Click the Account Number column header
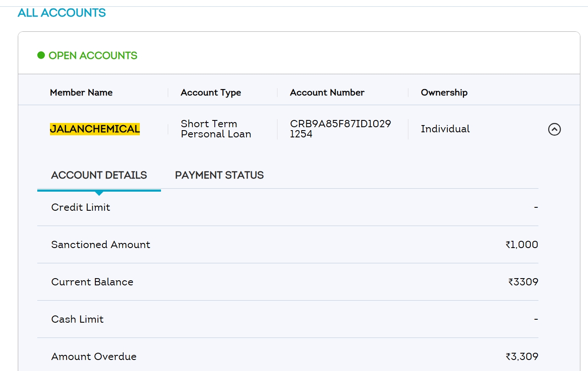Screen dimensions: 588x371 coord(327,92)
